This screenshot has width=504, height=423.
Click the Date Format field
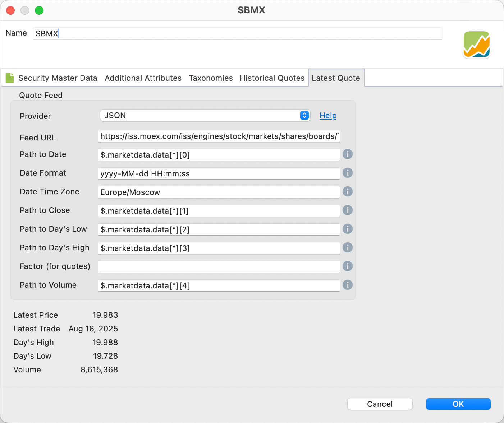tap(219, 173)
